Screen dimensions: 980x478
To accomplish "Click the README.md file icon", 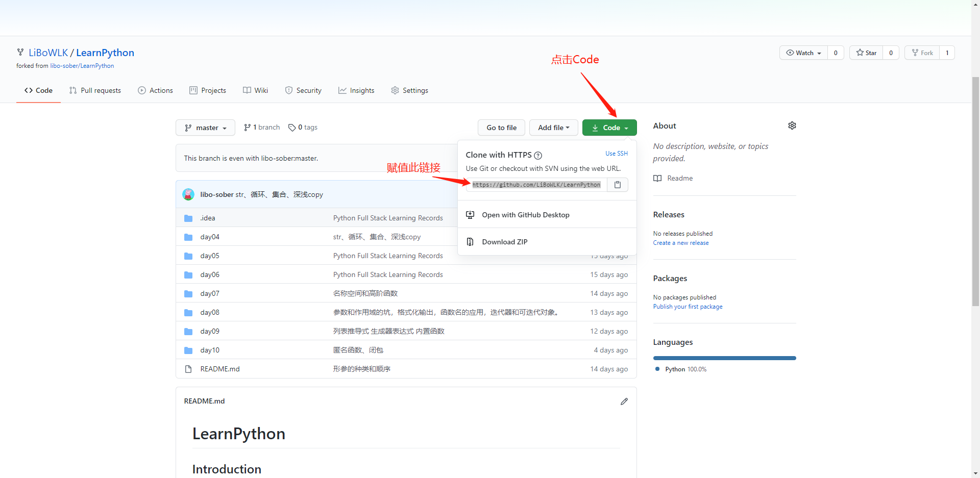I will pos(188,369).
